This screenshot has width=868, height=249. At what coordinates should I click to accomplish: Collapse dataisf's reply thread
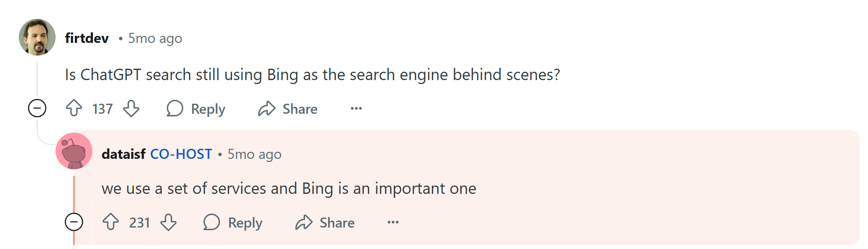click(x=74, y=222)
